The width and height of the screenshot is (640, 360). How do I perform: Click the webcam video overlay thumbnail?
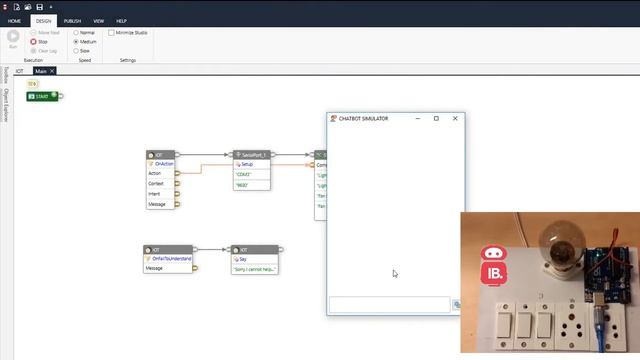point(550,282)
